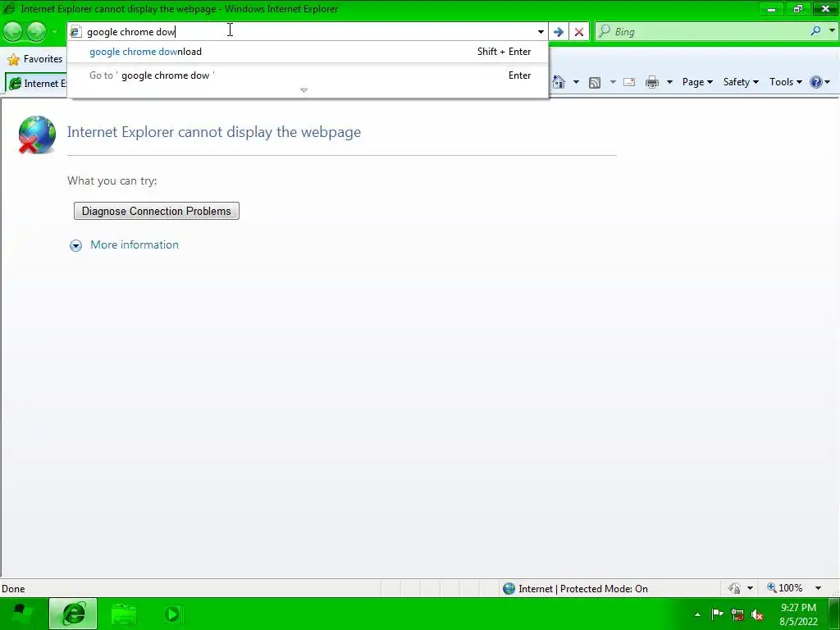Open the Favorites button
The width and height of the screenshot is (840, 630).
pos(35,59)
